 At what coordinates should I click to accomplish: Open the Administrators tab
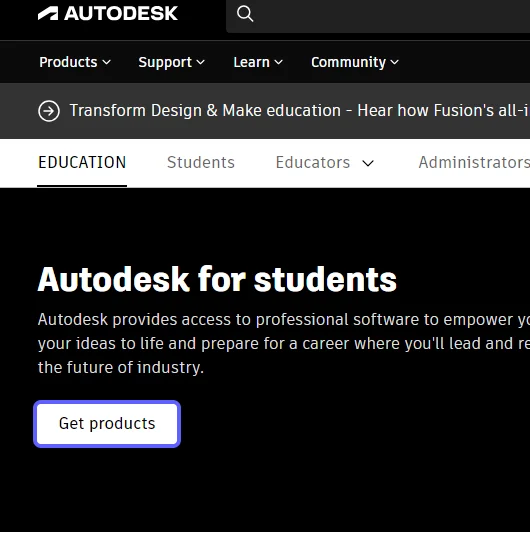pos(474,162)
